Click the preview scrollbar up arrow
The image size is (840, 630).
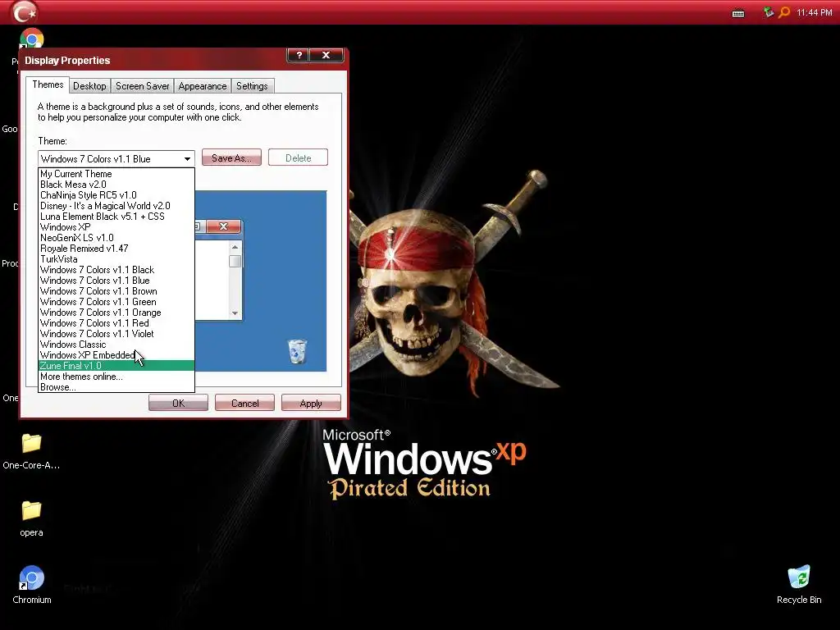coord(235,247)
